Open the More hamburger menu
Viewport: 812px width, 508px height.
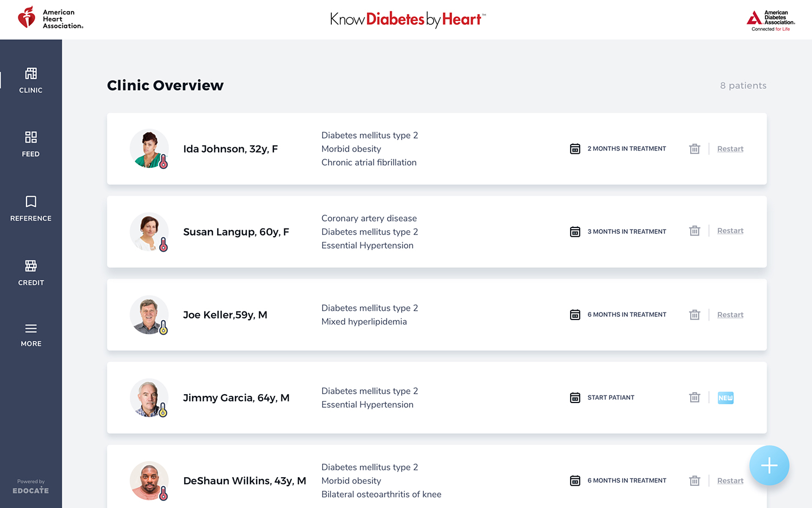[x=31, y=335]
